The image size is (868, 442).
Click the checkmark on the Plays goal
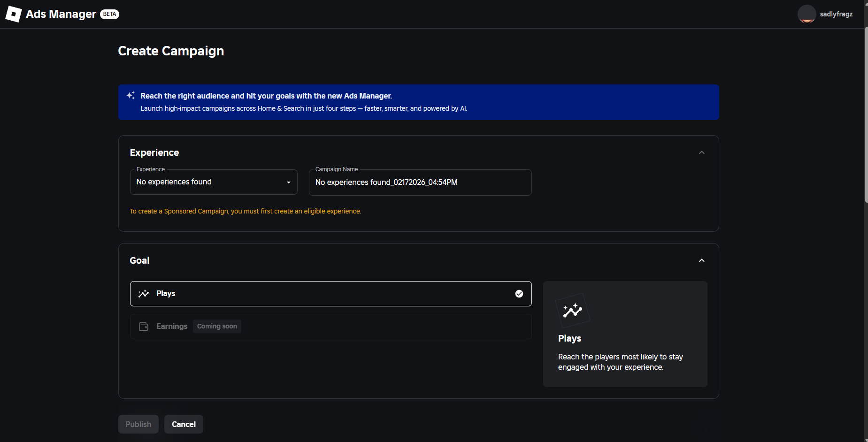(x=519, y=294)
